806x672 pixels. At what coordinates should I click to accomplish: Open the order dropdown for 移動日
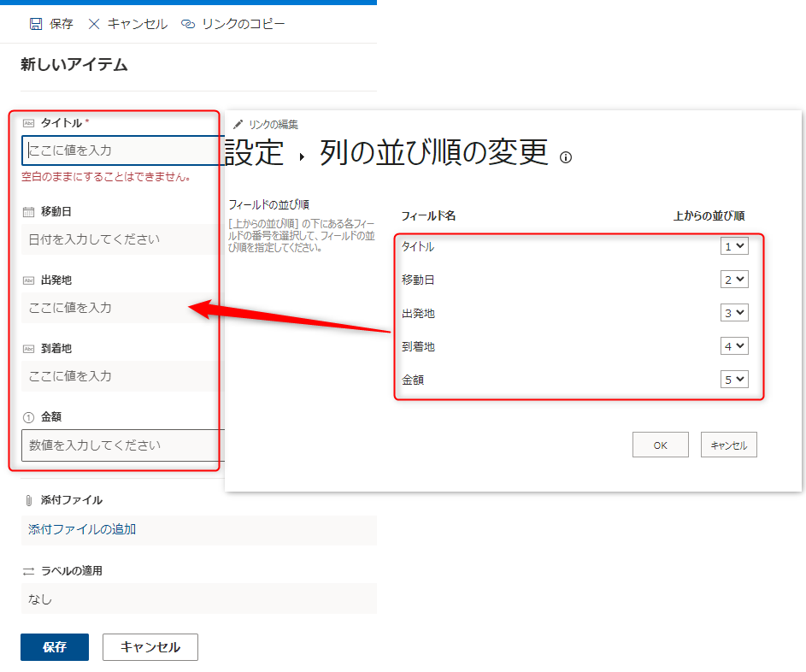(734, 280)
